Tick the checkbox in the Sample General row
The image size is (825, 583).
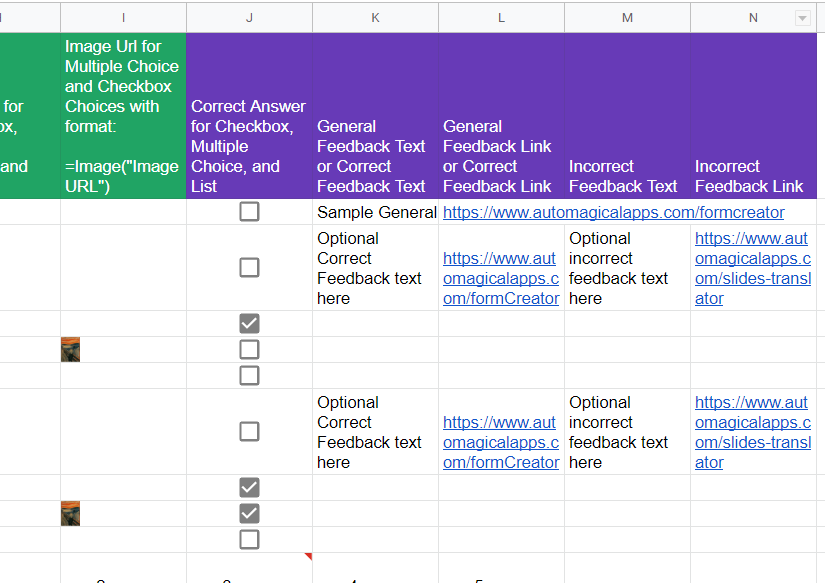(x=249, y=212)
